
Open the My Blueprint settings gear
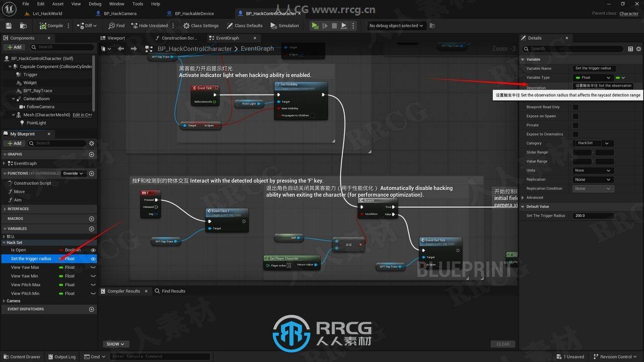tap(92, 143)
